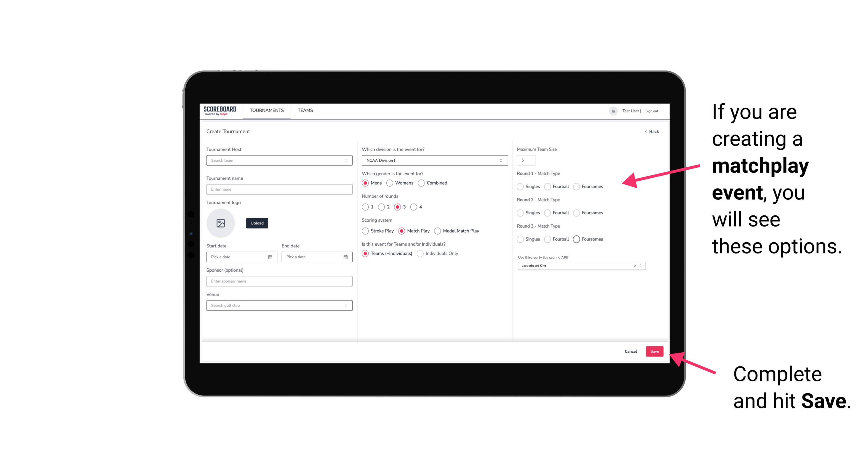868x467 pixels.
Task: Click the Start date calendar icon
Action: tap(270, 257)
